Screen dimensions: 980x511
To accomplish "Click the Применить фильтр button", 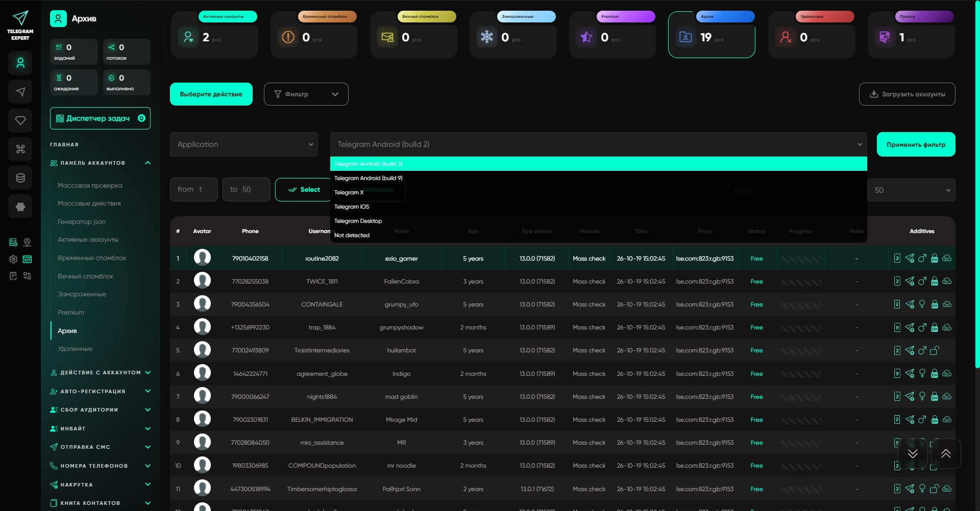I will 916,144.
